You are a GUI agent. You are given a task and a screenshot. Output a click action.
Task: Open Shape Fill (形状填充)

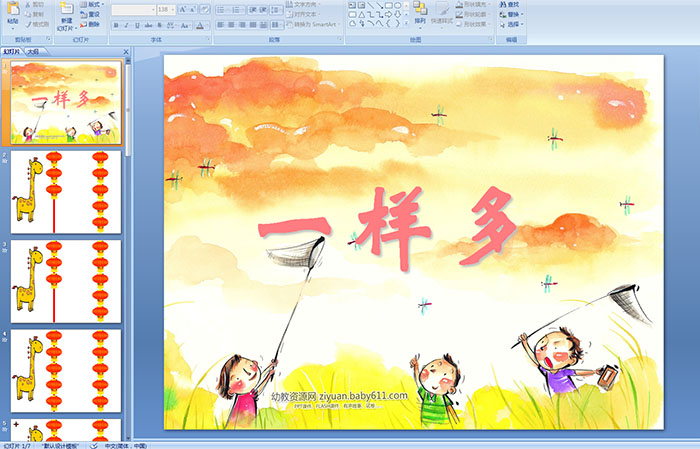(473, 4)
